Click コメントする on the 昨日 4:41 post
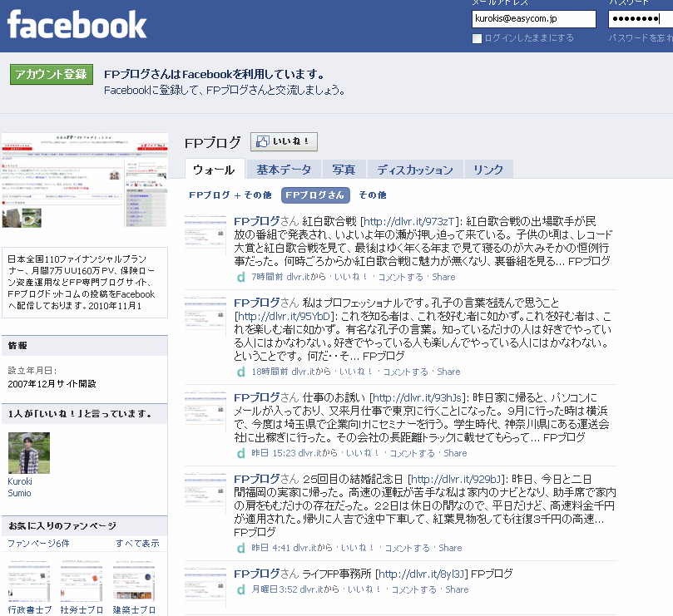This screenshot has height=616, width=673. click(408, 548)
